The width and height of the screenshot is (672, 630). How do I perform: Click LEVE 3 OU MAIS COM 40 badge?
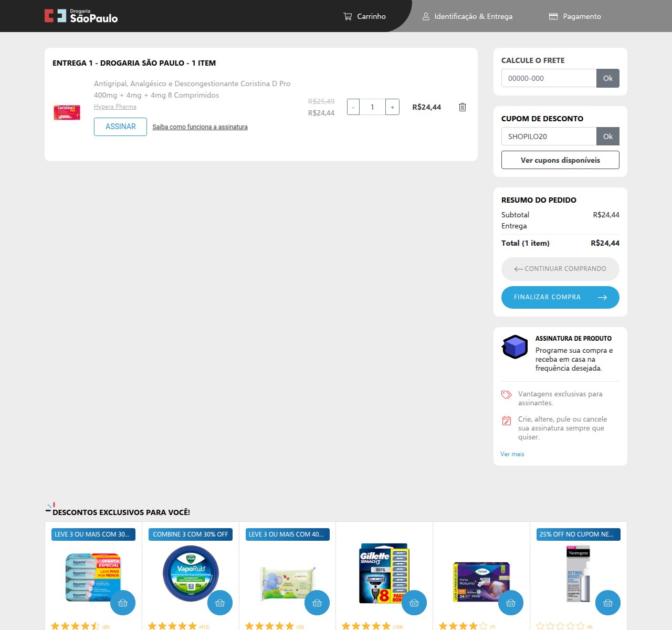point(288,534)
